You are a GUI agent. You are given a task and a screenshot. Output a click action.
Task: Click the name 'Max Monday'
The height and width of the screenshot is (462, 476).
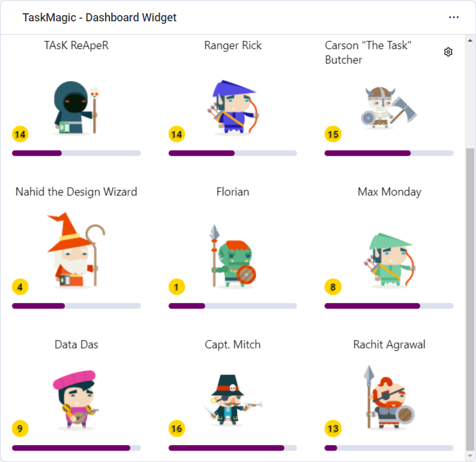(x=389, y=192)
